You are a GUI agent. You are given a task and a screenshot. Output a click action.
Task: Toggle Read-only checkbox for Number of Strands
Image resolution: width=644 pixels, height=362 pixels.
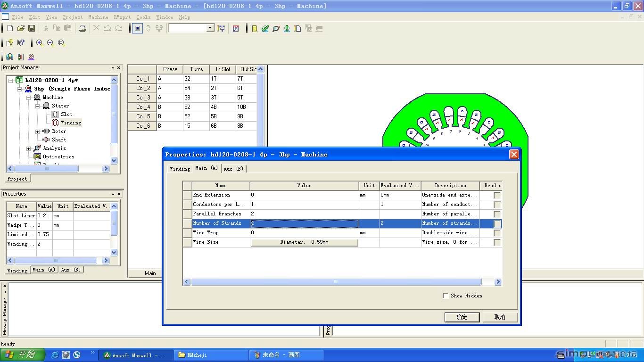pyautogui.click(x=497, y=223)
